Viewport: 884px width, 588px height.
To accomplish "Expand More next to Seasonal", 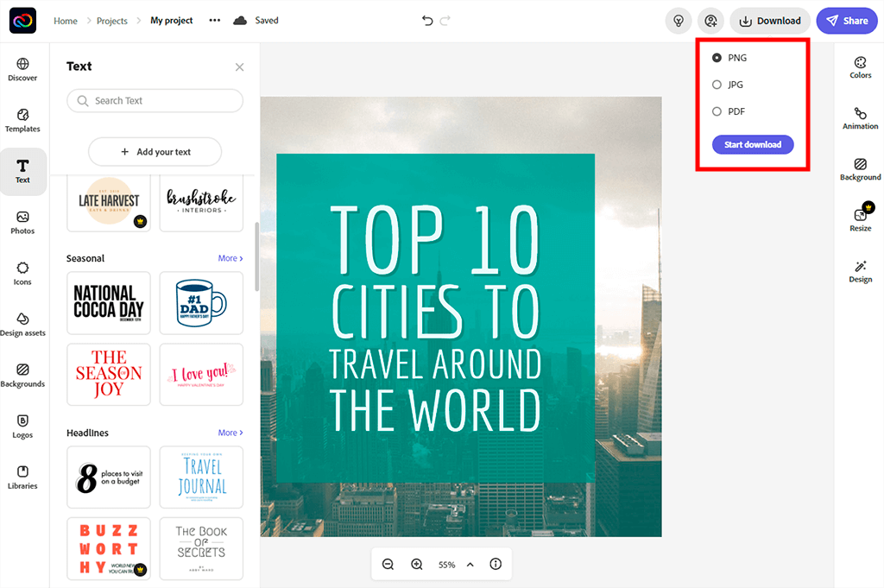I will (230, 258).
